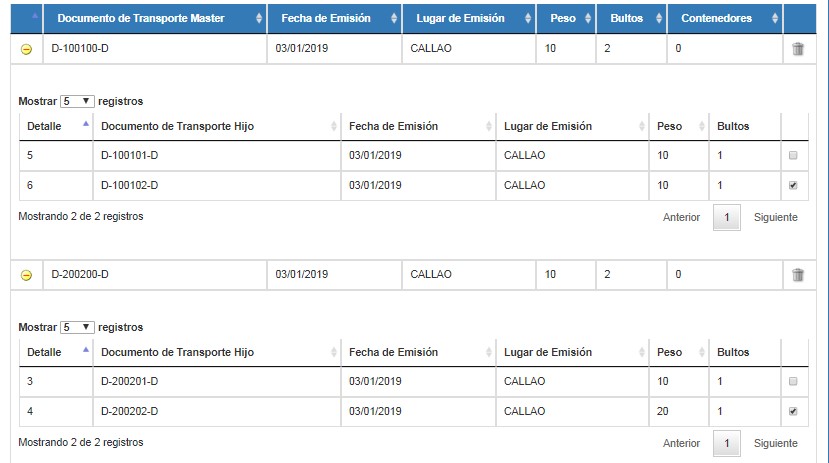829x463 pixels.
Task: Sort master table by Bultos column
Action: click(631, 18)
